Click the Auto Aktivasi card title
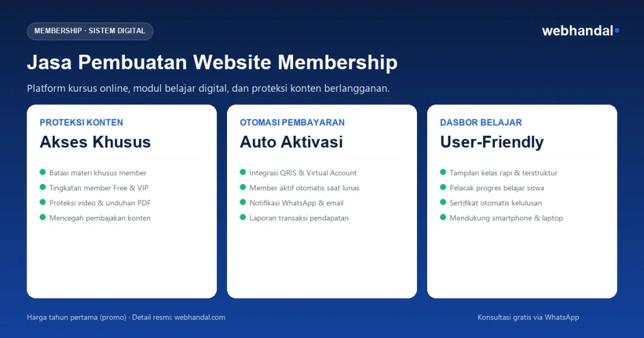 (x=291, y=142)
